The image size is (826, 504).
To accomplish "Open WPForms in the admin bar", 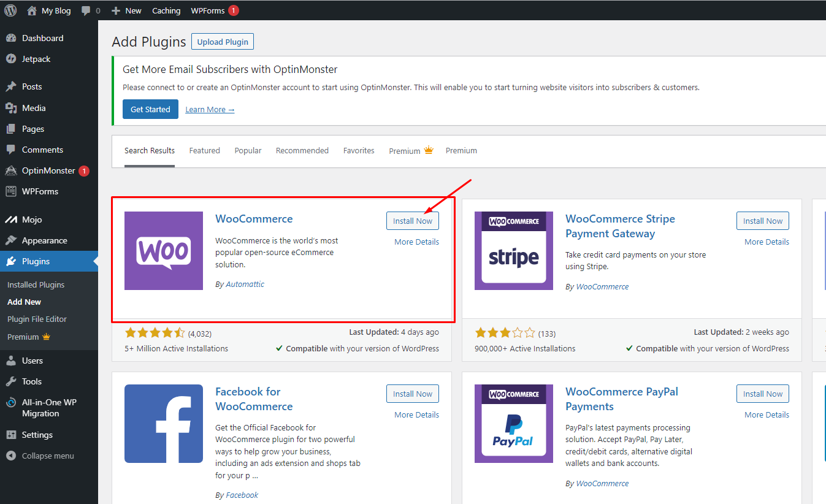I will 208,10.
